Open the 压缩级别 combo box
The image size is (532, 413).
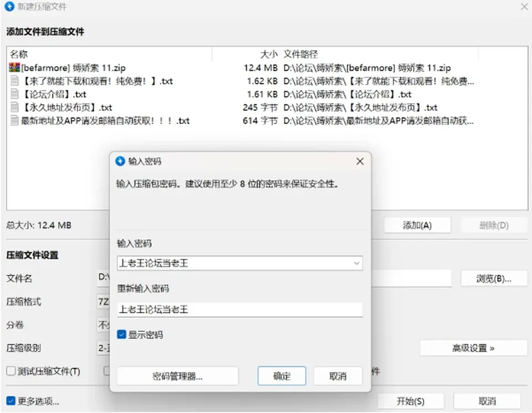coord(104,348)
